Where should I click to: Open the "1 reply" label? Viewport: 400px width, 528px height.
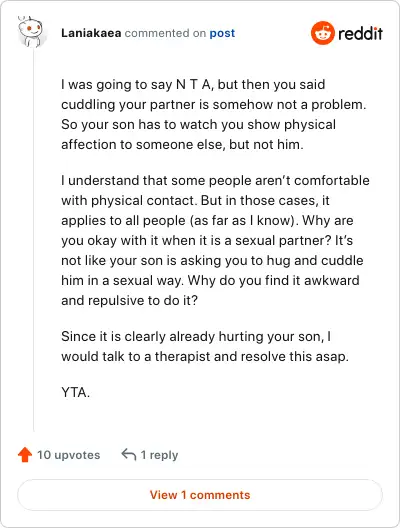tap(159, 455)
